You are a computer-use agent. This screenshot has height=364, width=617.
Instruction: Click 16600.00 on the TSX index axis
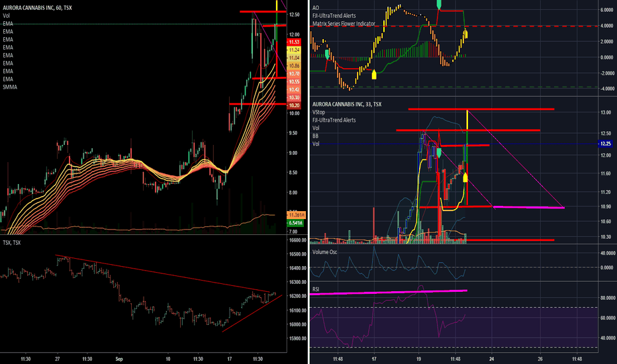297,240
